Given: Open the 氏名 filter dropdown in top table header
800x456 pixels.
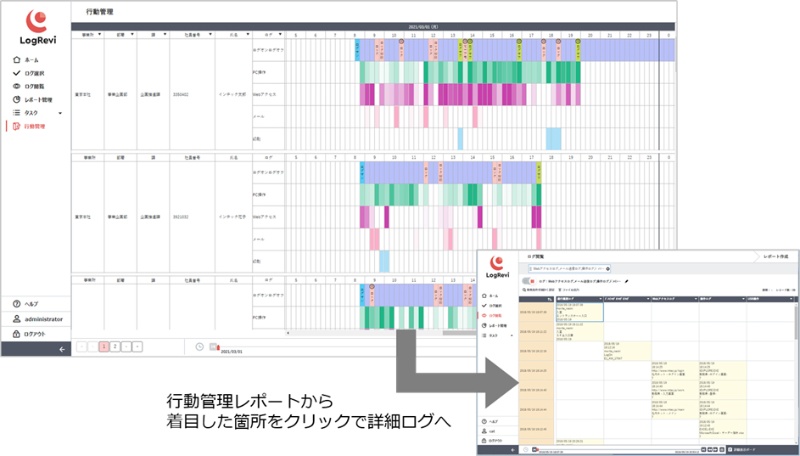Looking at the screenshot, I should click(x=248, y=34).
